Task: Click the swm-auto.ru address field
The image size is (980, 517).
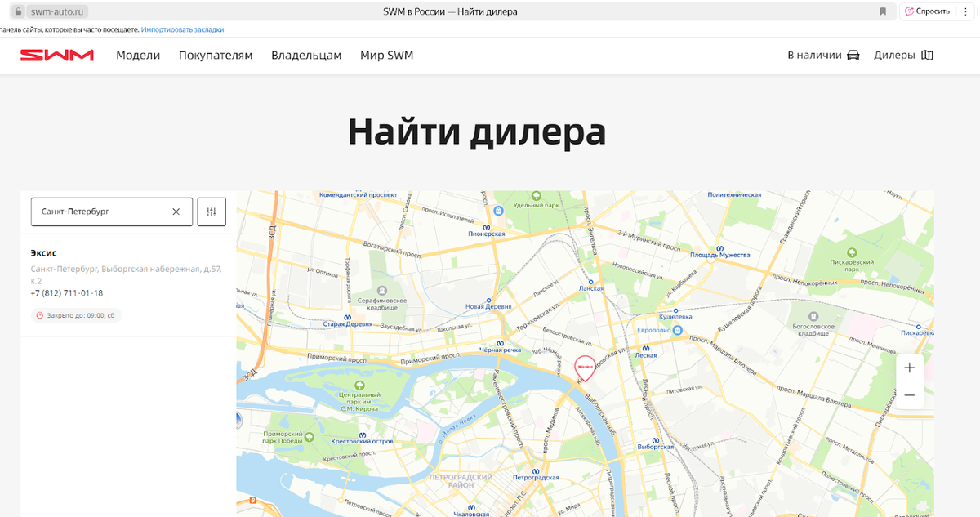Action: (x=56, y=11)
